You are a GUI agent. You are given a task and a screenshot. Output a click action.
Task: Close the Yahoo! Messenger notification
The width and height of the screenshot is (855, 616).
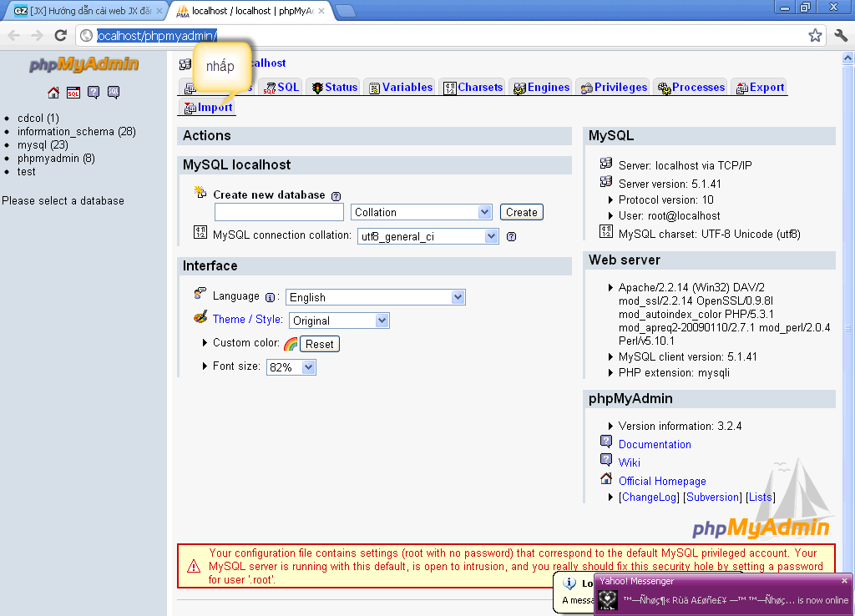[844, 581]
